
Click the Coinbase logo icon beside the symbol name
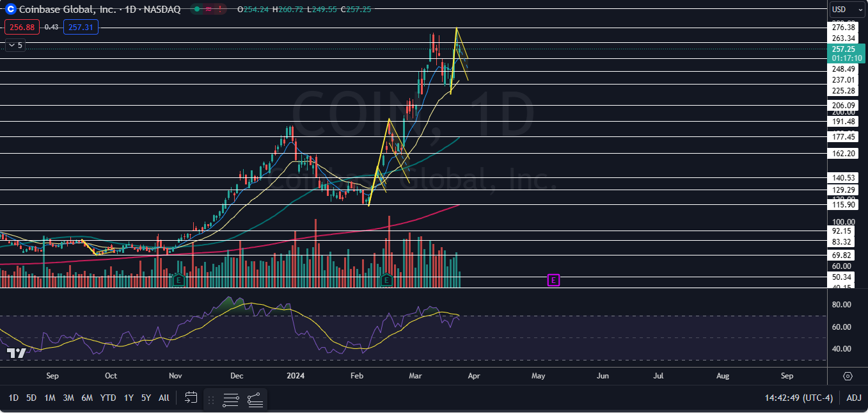coord(10,10)
